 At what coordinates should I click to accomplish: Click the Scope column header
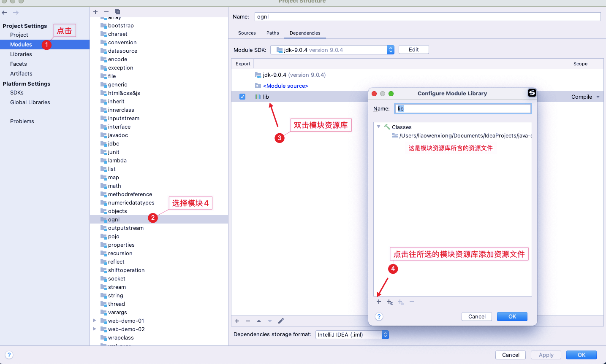[x=580, y=64]
